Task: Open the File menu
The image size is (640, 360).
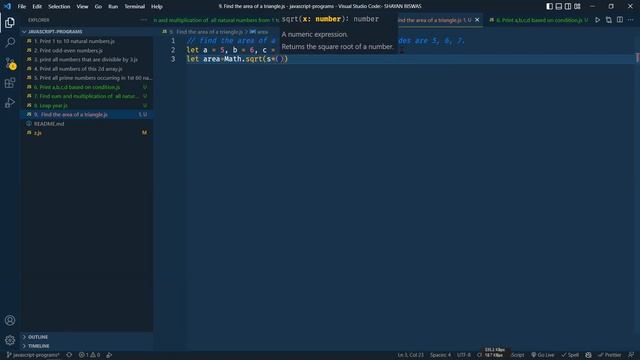Action: click(22, 7)
